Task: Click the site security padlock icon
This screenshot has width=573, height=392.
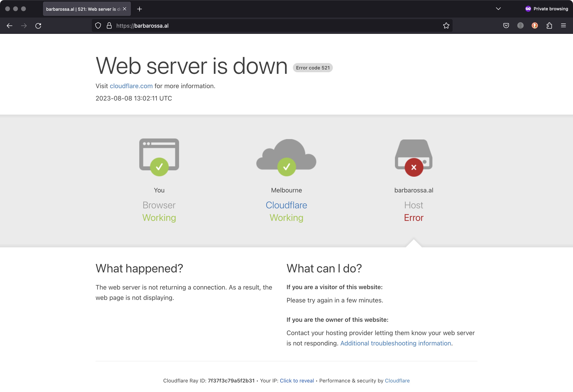Action: 109,26
